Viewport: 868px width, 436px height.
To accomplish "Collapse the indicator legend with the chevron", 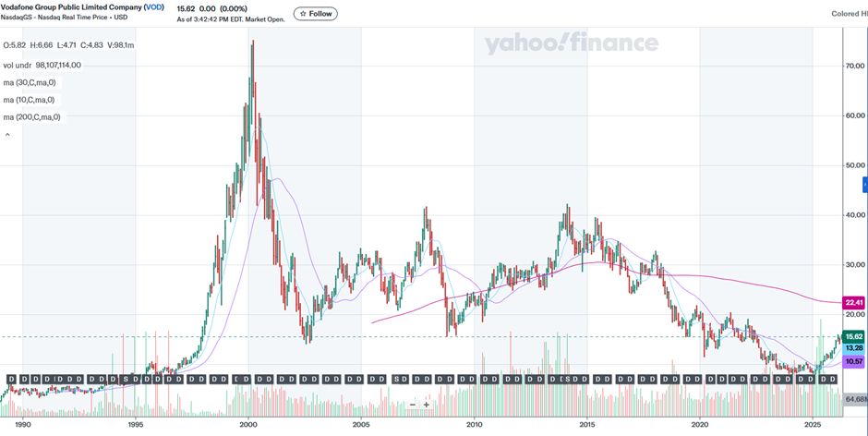I will tap(8, 135).
